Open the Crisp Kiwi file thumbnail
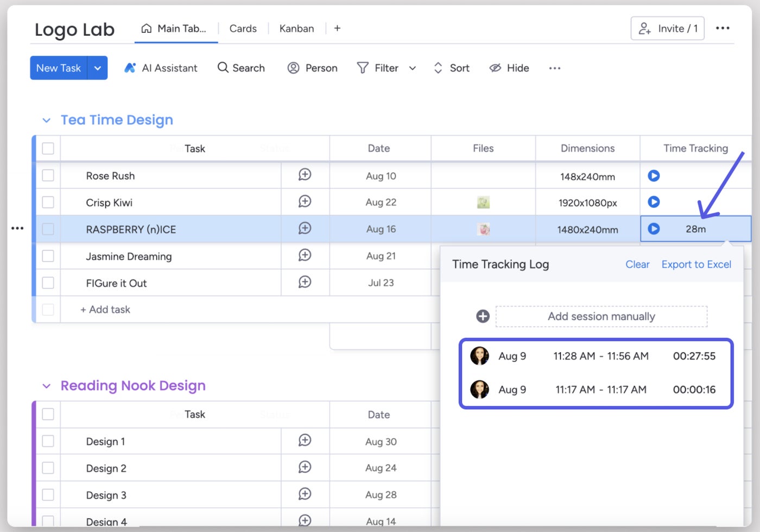This screenshot has width=760, height=532. pyautogui.click(x=483, y=202)
